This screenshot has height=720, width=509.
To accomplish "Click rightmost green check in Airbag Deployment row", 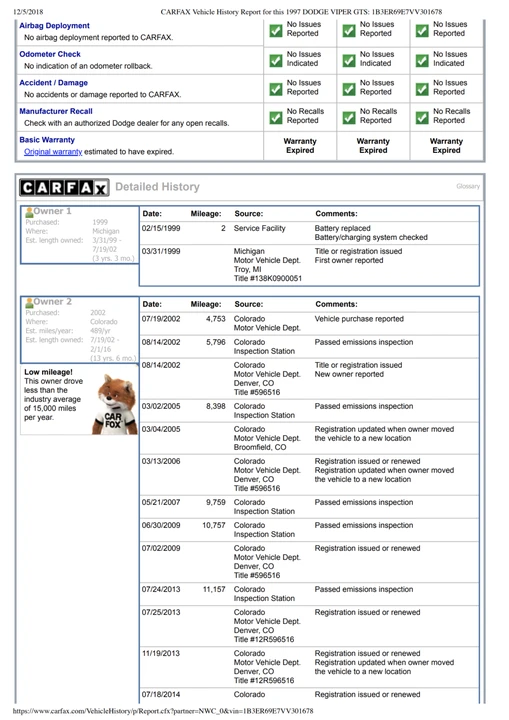I will (x=422, y=31).
